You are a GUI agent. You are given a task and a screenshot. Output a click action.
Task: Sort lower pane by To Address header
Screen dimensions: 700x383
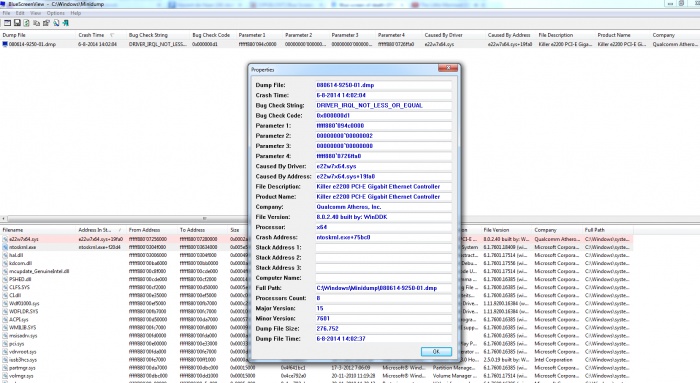point(203,230)
